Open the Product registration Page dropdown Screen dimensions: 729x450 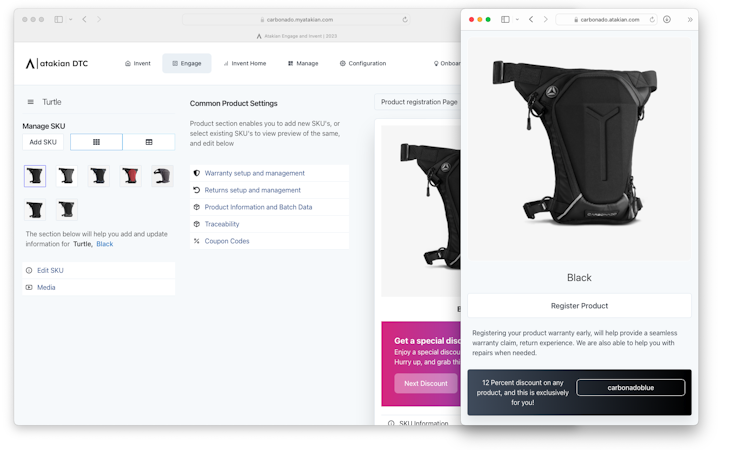click(418, 102)
